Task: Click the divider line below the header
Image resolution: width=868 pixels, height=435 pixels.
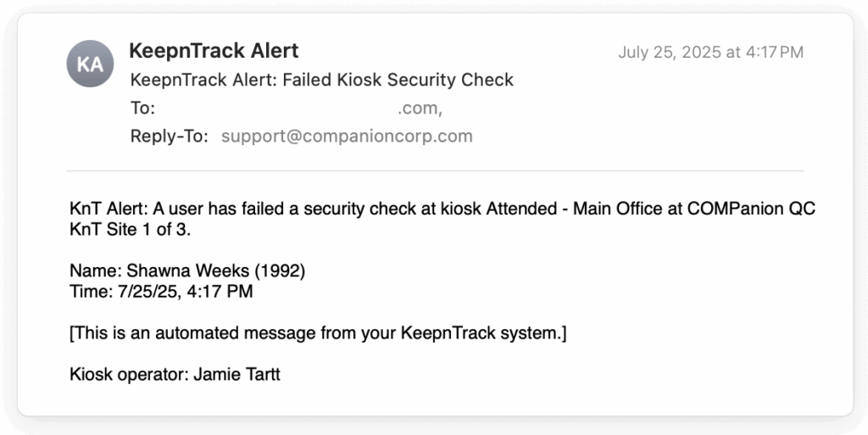Action: [435, 171]
